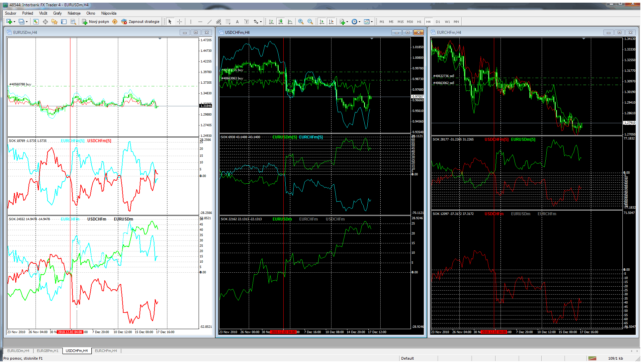Click the zoom out magnifier icon

click(x=310, y=22)
